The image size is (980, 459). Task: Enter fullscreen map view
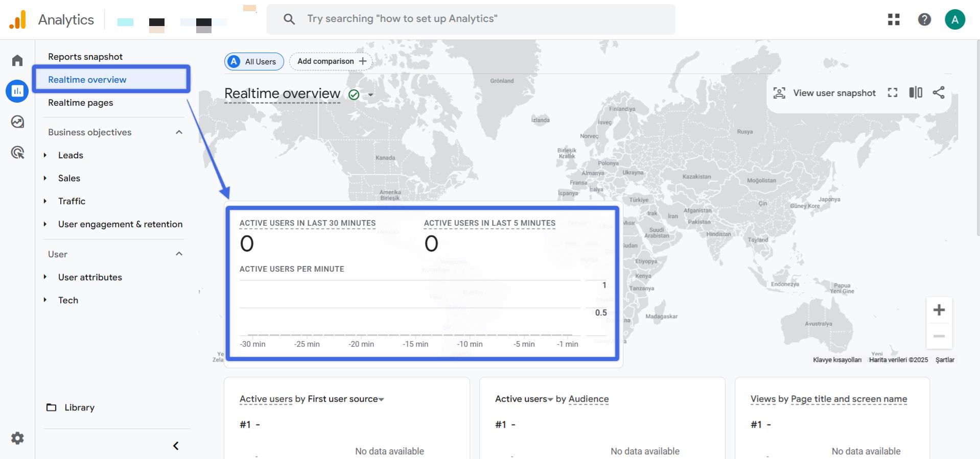click(893, 92)
